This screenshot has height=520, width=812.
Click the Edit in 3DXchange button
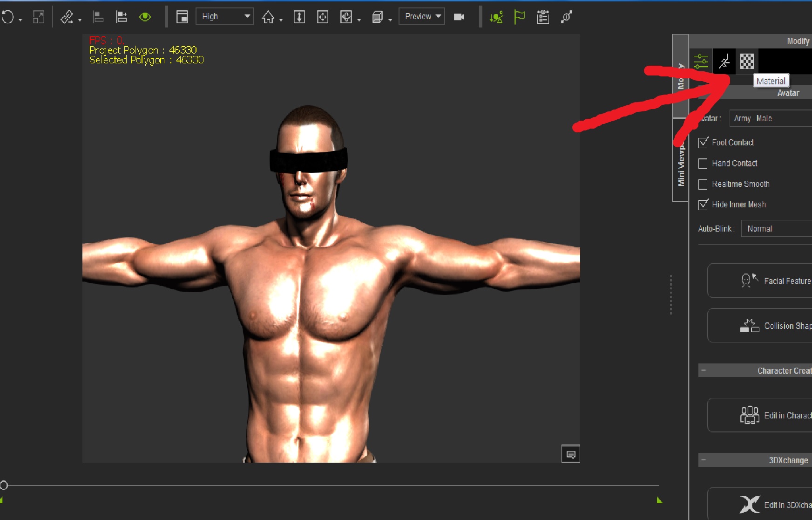click(760, 504)
